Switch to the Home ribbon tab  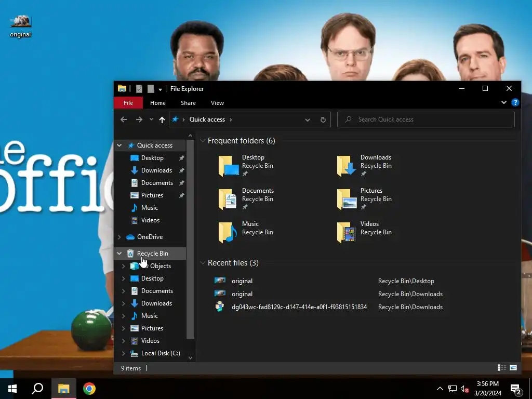158,103
